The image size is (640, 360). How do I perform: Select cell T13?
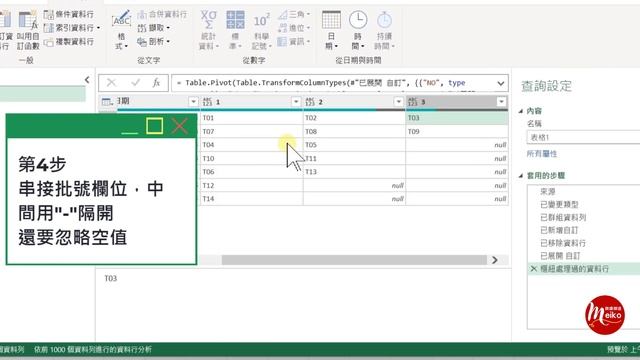point(354,172)
